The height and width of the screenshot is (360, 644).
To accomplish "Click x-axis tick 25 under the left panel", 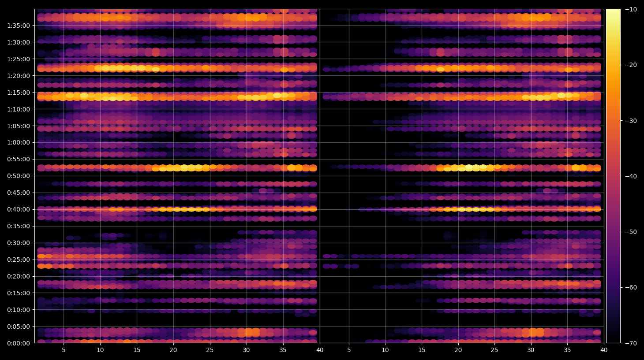I will 210,350.
